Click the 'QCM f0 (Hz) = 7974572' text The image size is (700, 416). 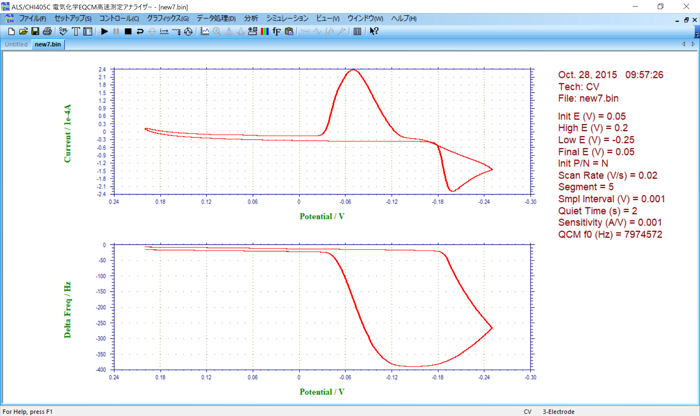coord(610,234)
